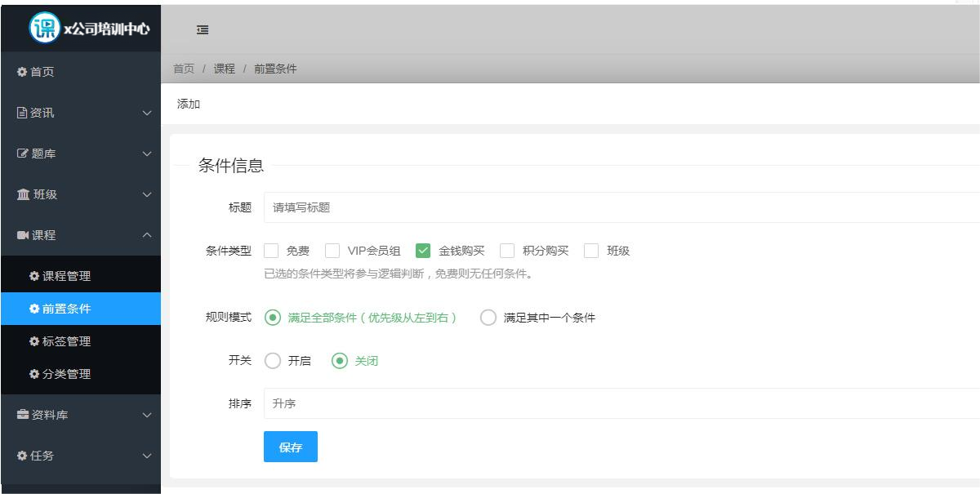Expand the 资讯 menu chevron
980x494 pixels.
(x=147, y=113)
